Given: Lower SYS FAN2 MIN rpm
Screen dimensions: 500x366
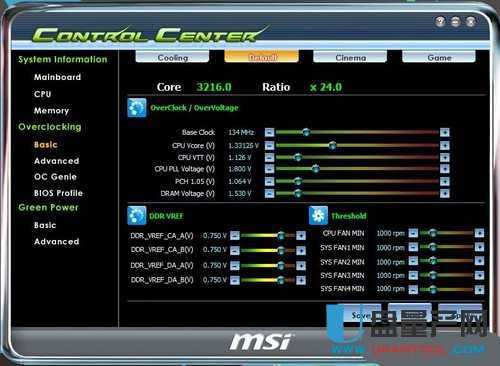Looking at the screenshot, I should (x=413, y=261).
